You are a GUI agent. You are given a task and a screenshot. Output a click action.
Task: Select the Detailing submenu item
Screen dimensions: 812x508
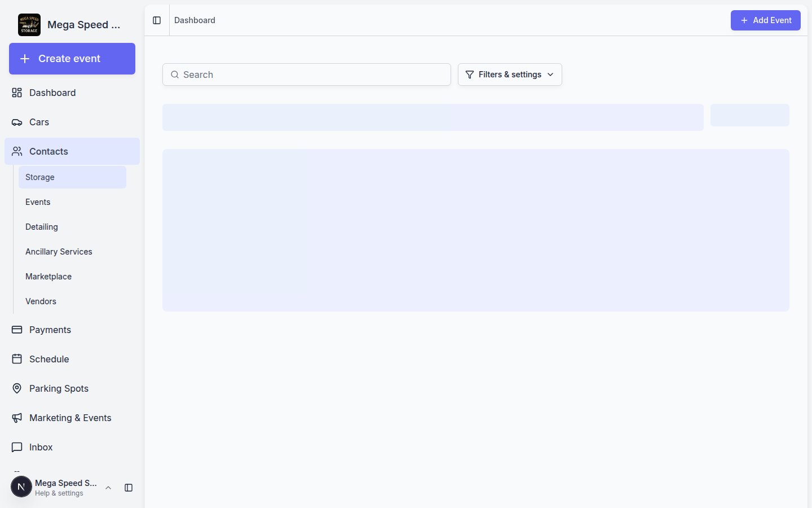click(72, 227)
